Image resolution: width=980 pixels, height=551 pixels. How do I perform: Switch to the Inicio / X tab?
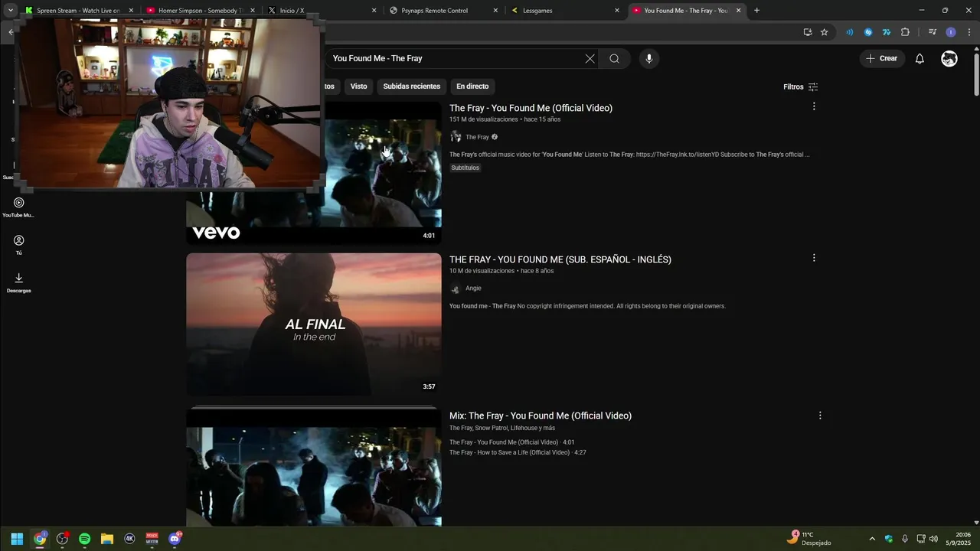(x=287, y=11)
